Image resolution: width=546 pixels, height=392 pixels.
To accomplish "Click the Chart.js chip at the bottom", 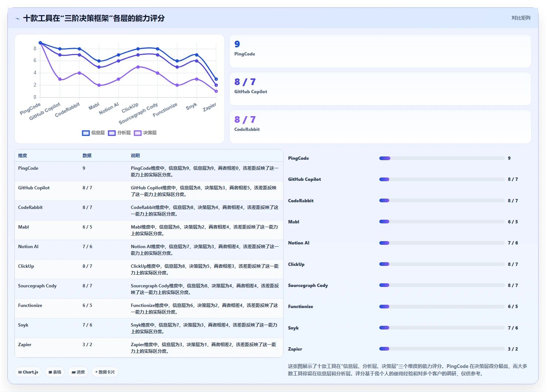I will point(28,372).
